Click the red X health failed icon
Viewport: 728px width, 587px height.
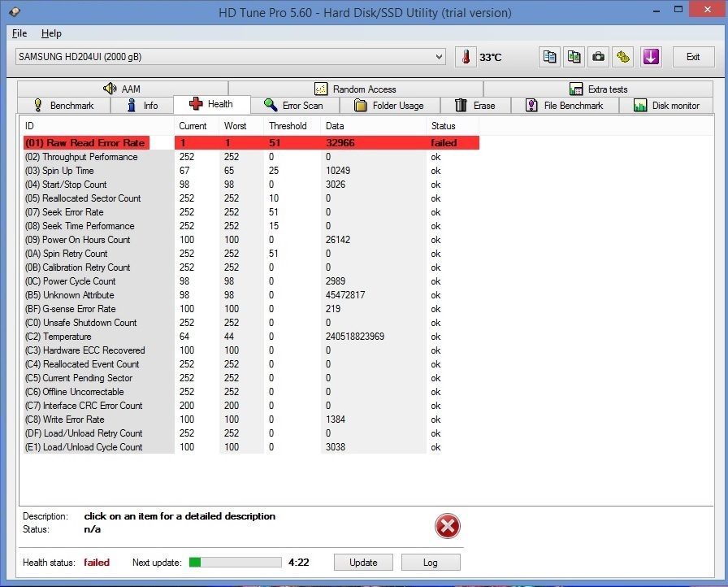pyautogui.click(x=447, y=526)
